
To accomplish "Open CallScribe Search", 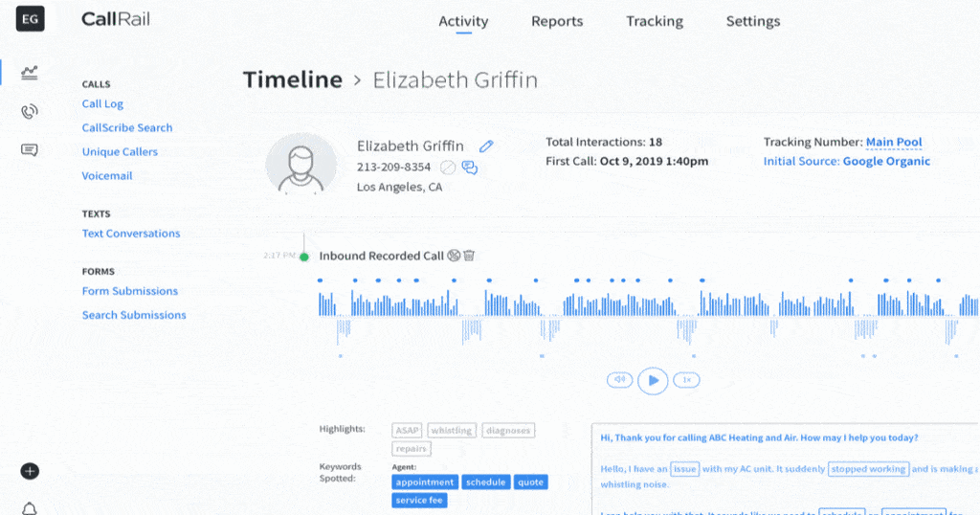I will (127, 127).
